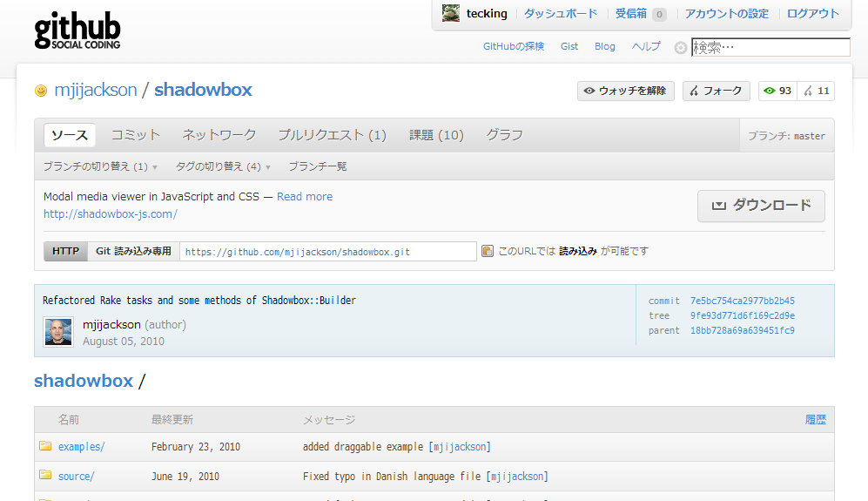Select the HTTP clone protocol
This screenshot has height=501, width=868.
point(66,251)
